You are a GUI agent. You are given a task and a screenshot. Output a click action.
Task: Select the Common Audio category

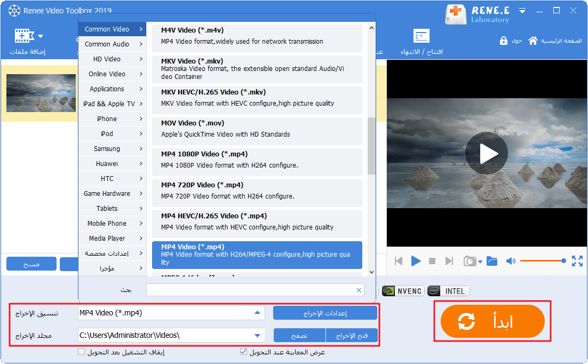tap(113, 44)
